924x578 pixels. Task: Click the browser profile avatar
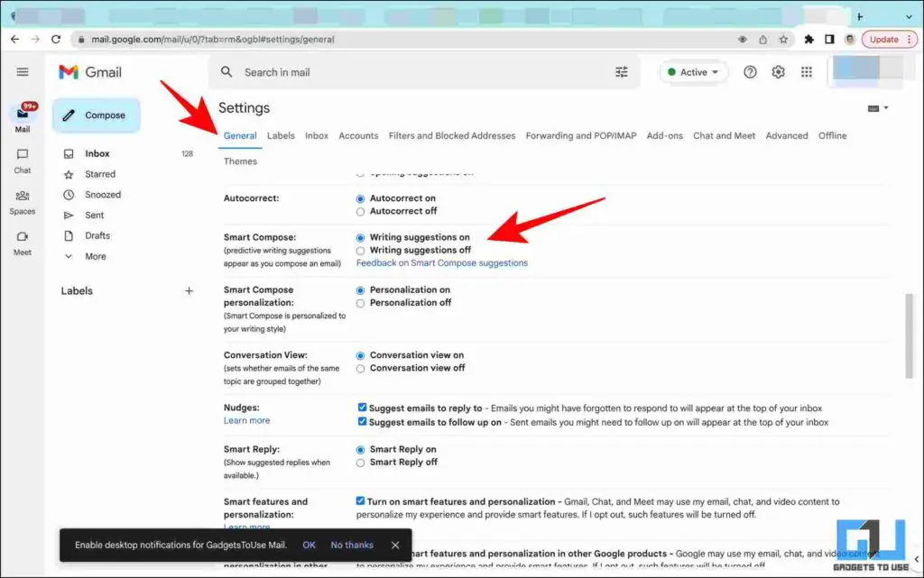coord(850,40)
